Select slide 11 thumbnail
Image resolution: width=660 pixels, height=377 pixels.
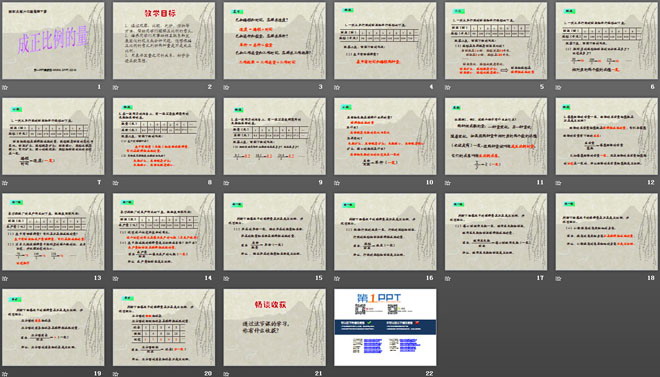pyautogui.click(x=496, y=136)
